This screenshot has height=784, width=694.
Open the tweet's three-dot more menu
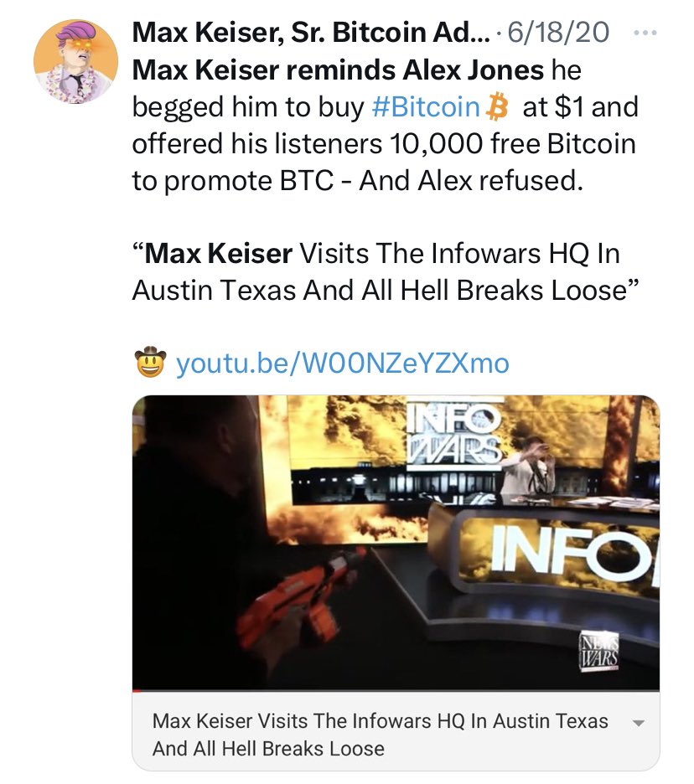click(644, 34)
